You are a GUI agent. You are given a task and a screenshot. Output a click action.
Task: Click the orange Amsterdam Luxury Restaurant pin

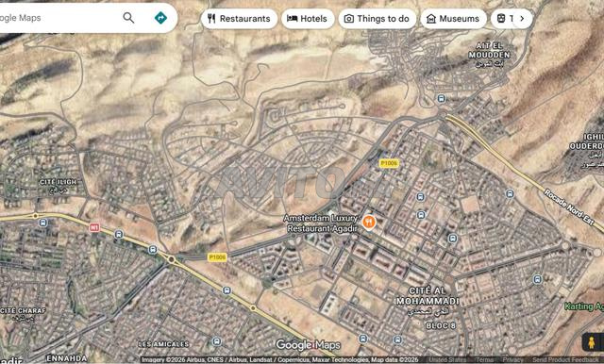pos(369,222)
